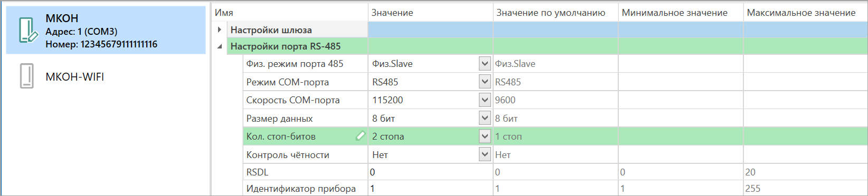Click the Идентификатор прибора value field
Viewport: 868px width, 196px height.
click(x=430, y=189)
